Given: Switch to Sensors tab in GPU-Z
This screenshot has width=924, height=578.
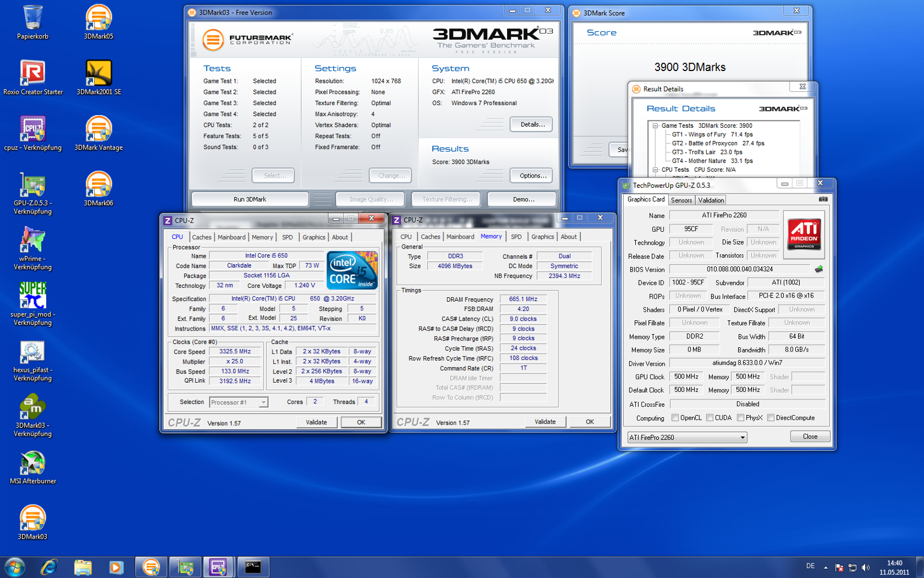Looking at the screenshot, I should coord(681,200).
